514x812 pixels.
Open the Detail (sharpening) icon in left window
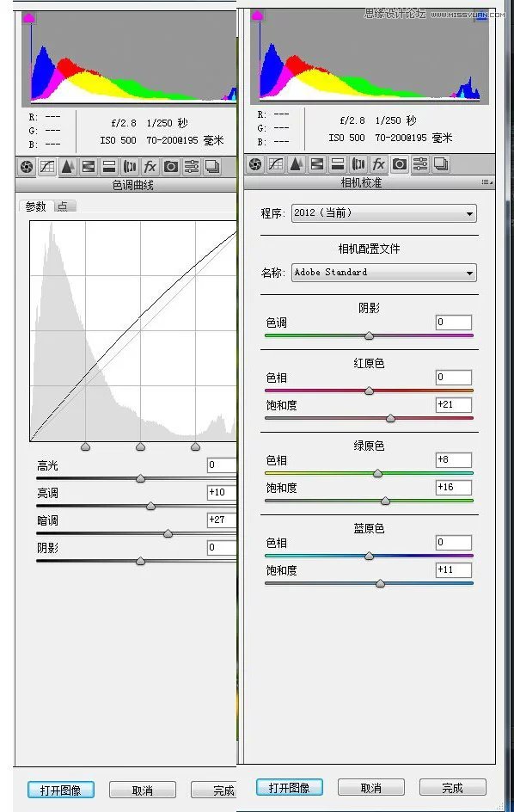[68, 167]
